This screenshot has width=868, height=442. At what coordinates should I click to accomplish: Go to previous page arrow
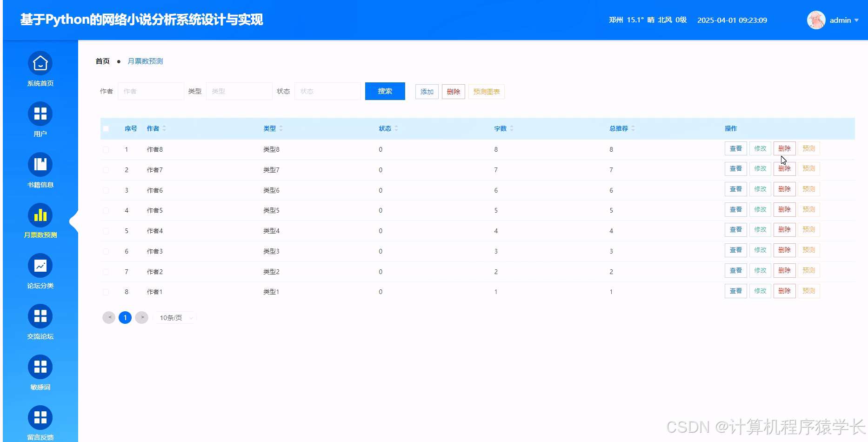coord(109,317)
